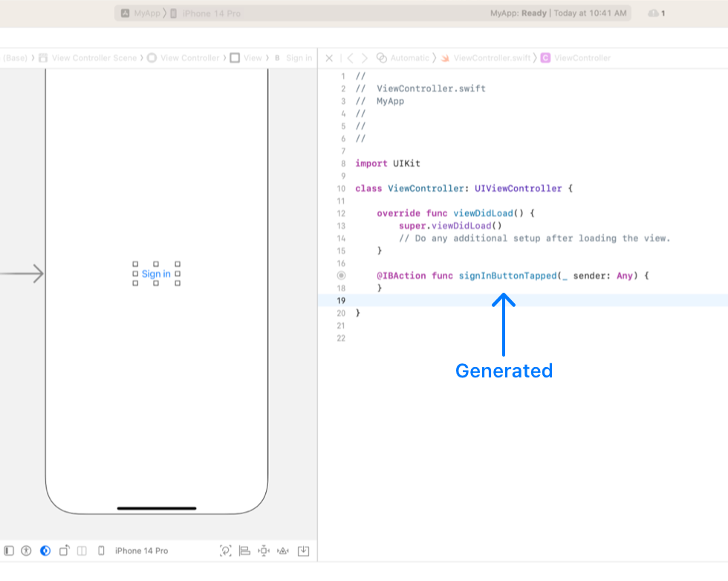Toggle device bezels display icon

(x=101, y=551)
